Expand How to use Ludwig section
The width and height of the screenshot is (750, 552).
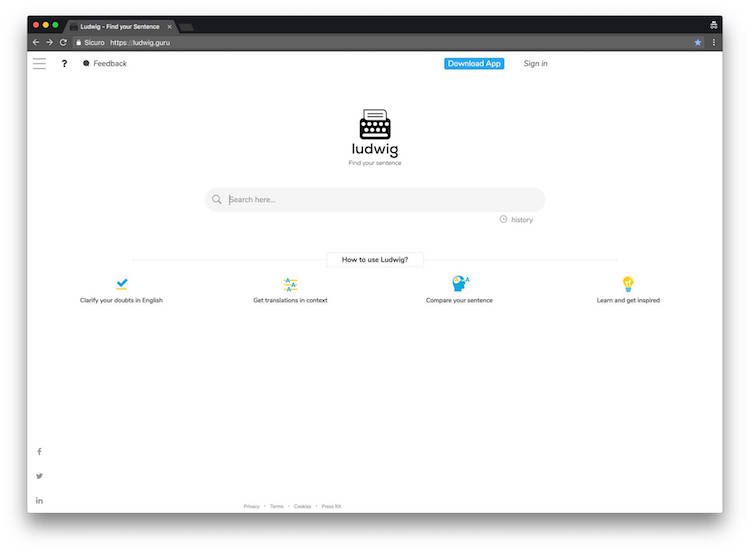click(375, 260)
